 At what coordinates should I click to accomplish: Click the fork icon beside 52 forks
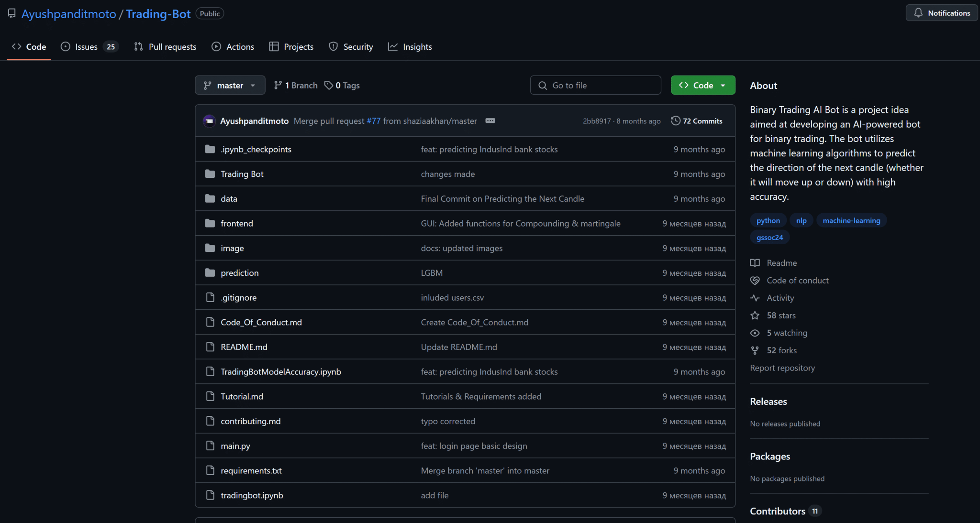click(x=755, y=350)
